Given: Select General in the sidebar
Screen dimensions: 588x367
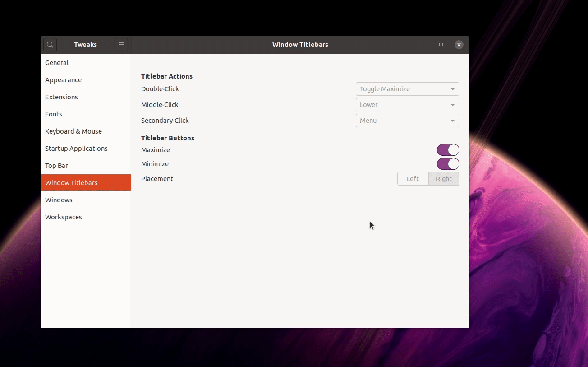Looking at the screenshot, I should (x=57, y=62).
